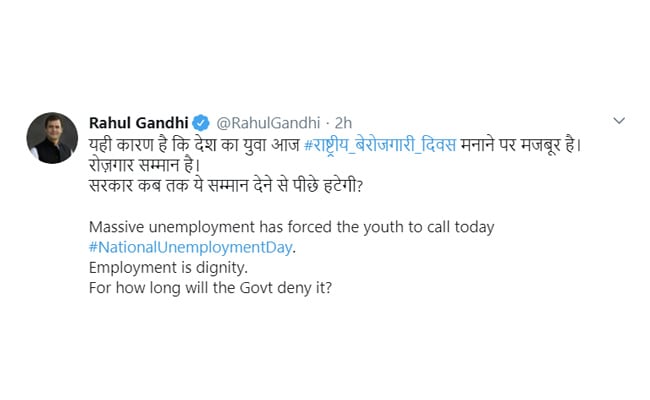Image resolution: width=650 pixels, height=400 pixels.
Task: Open the #राष्ट्रीय_बेरोजगारी_दिवस hashtag
Action: point(380,143)
